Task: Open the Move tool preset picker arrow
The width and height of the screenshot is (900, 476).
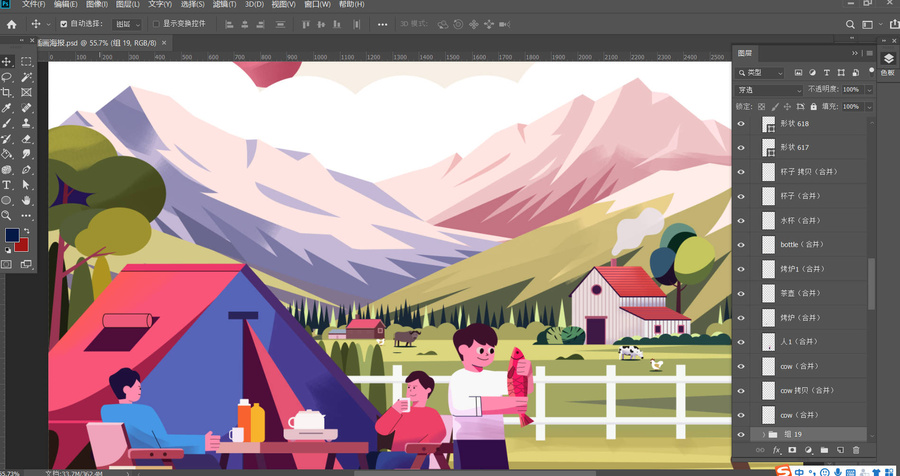Action: pos(49,24)
